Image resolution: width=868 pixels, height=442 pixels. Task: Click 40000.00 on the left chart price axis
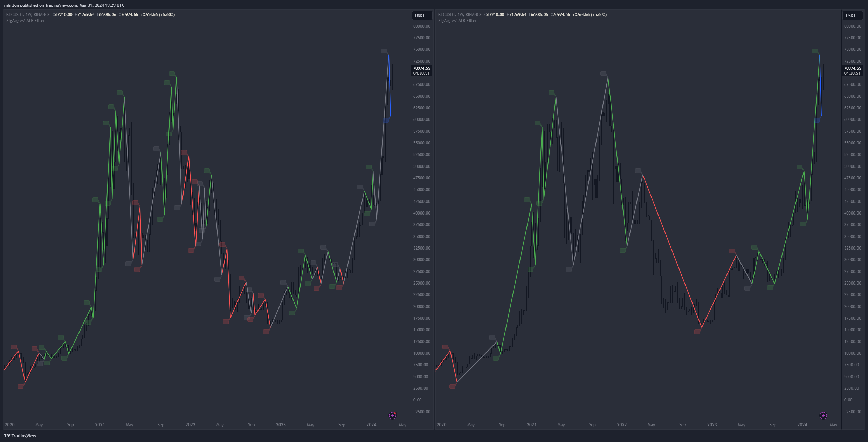pyautogui.click(x=422, y=213)
